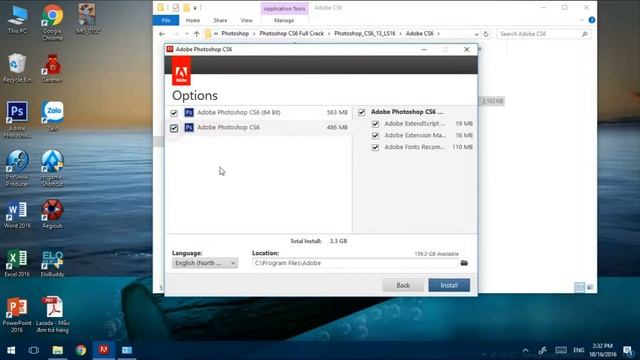
Task: Switch to the Share ribbon tab
Action: tap(220, 20)
